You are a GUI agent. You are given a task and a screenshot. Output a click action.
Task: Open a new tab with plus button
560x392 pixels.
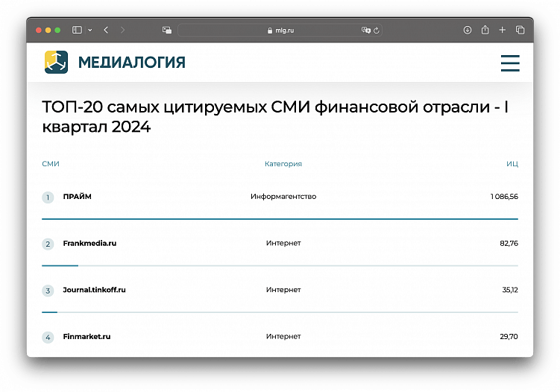(502, 30)
